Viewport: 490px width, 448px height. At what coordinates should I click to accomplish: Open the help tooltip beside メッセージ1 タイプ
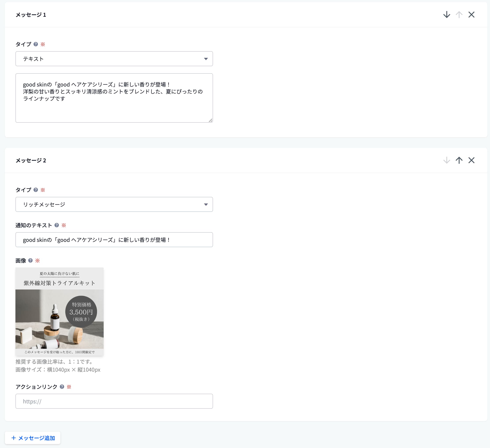[36, 44]
